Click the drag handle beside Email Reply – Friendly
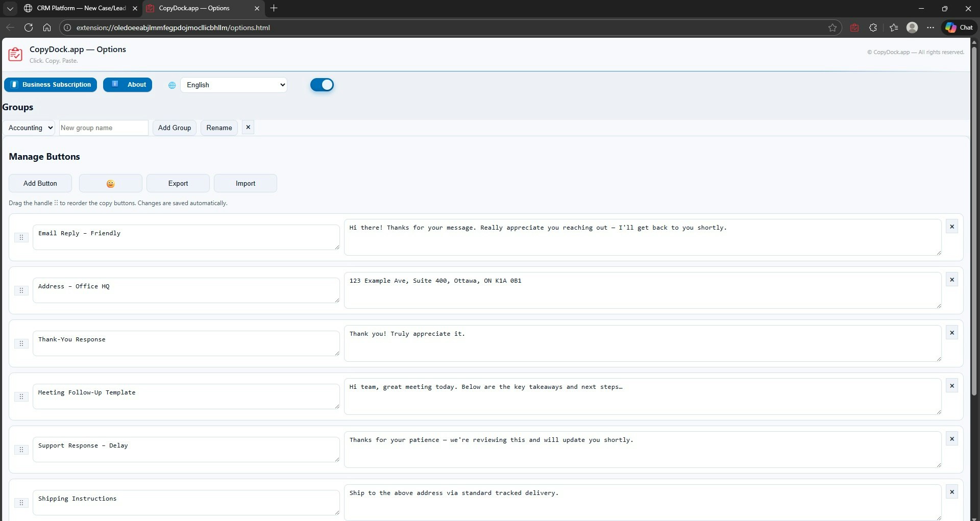The image size is (980, 521). [21, 238]
